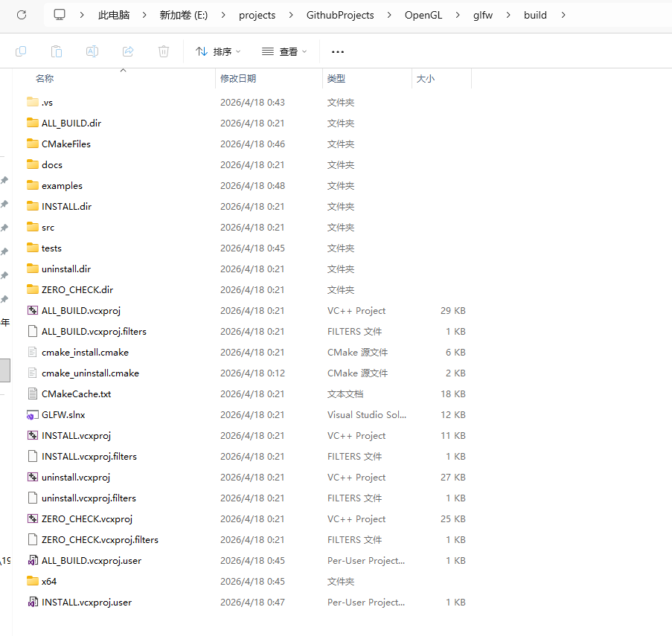Open the 排序 sort dropdown
The height and width of the screenshot is (636, 672).
pos(218,52)
